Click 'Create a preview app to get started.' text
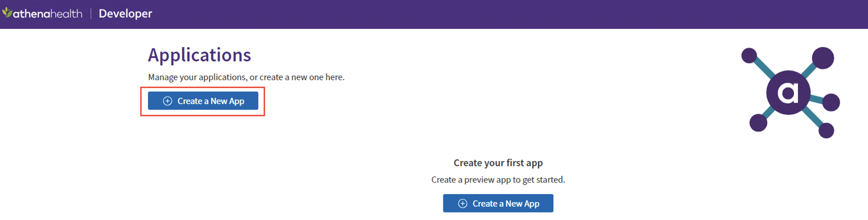The height and width of the screenshot is (220, 868). coord(498,180)
